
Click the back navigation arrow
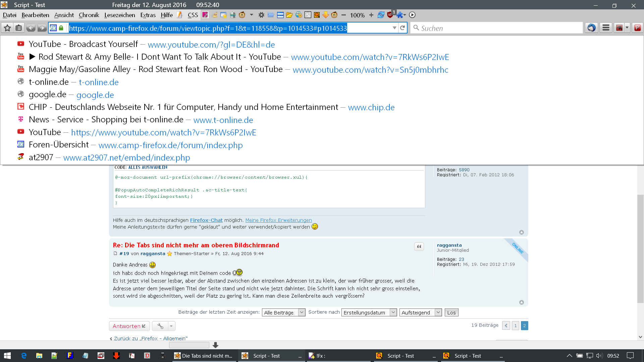point(31,28)
